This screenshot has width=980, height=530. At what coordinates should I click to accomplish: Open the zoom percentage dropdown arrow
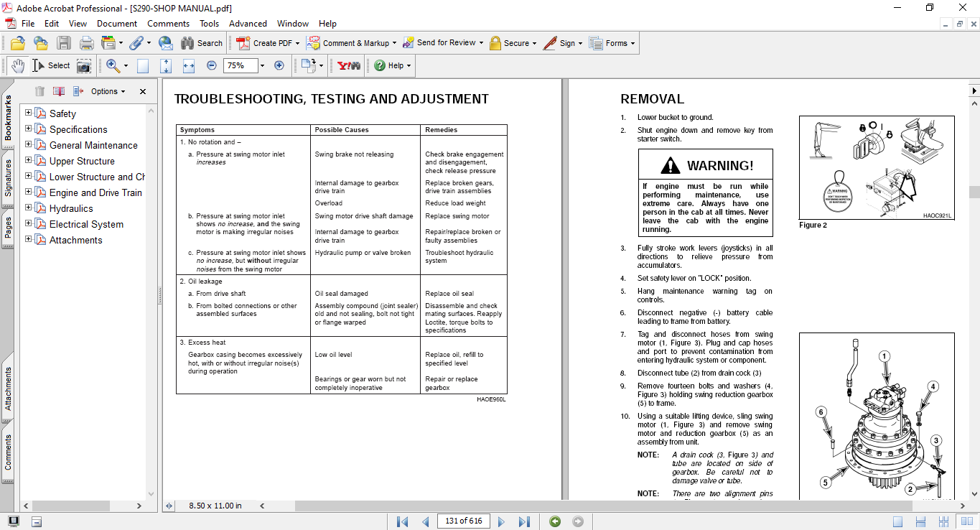point(262,65)
